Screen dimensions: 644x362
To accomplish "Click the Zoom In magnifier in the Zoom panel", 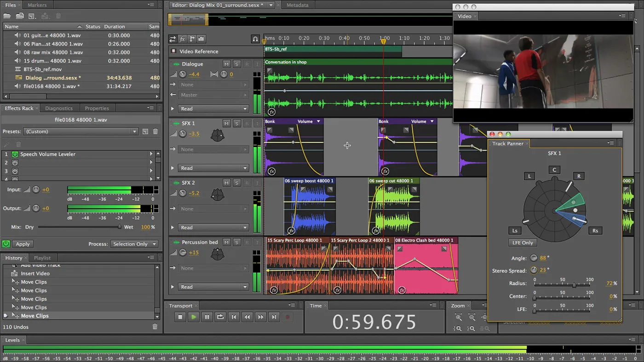I will 458,317.
